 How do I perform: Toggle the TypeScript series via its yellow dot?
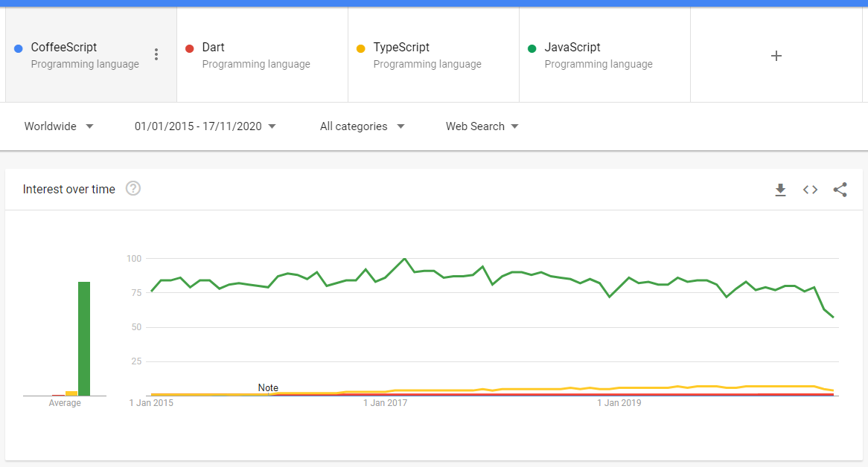pos(360,48)
